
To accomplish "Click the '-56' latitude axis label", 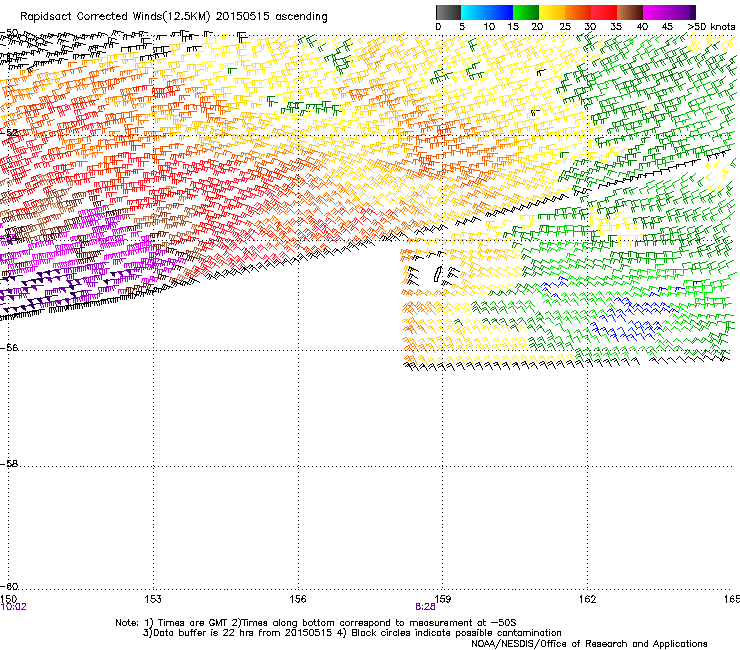I will (x=9, y=348).
